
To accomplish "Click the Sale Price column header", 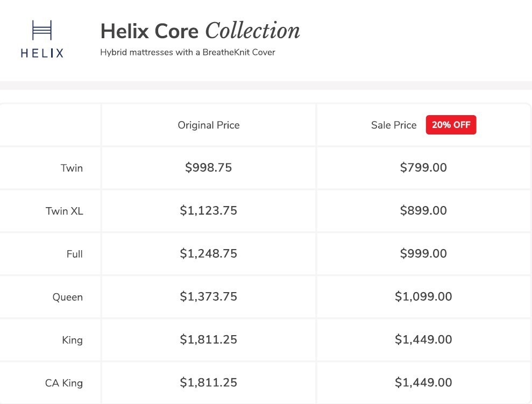I will (394, 125).
